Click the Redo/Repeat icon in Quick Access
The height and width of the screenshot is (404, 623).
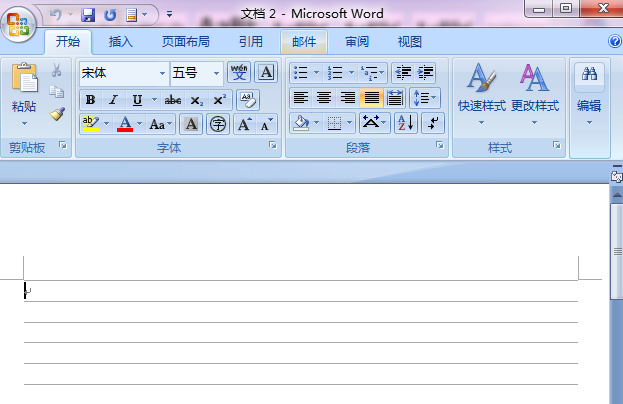[x=110, y=15]
